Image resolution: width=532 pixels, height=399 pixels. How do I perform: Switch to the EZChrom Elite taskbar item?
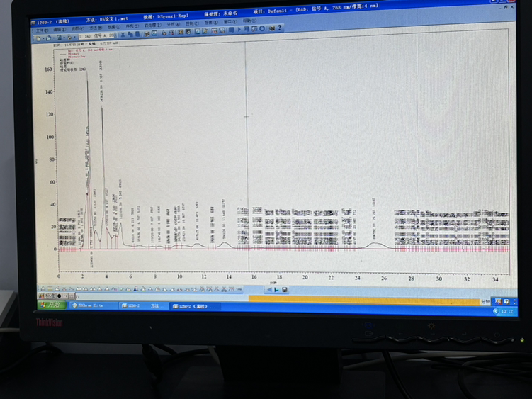point(94,305)
